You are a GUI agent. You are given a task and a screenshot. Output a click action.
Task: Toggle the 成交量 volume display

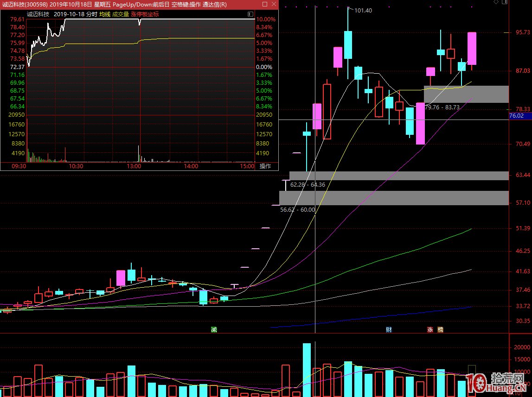pyautogui.click(x=121, y=14)
